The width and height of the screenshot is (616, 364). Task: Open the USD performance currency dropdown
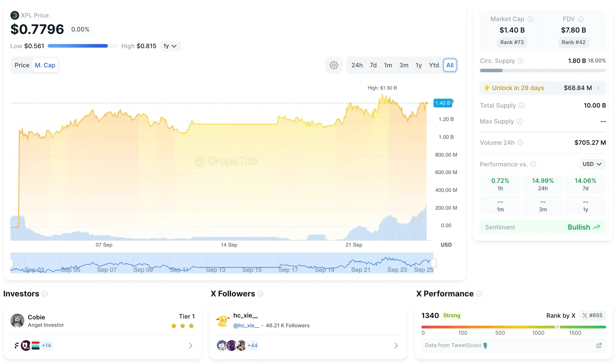592,164
